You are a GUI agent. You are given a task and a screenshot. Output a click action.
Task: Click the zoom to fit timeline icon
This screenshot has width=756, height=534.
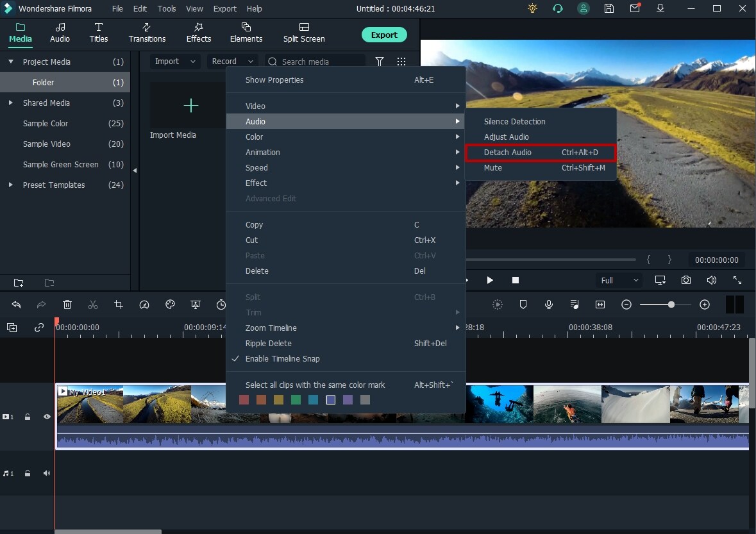click(x=600, y=305)
